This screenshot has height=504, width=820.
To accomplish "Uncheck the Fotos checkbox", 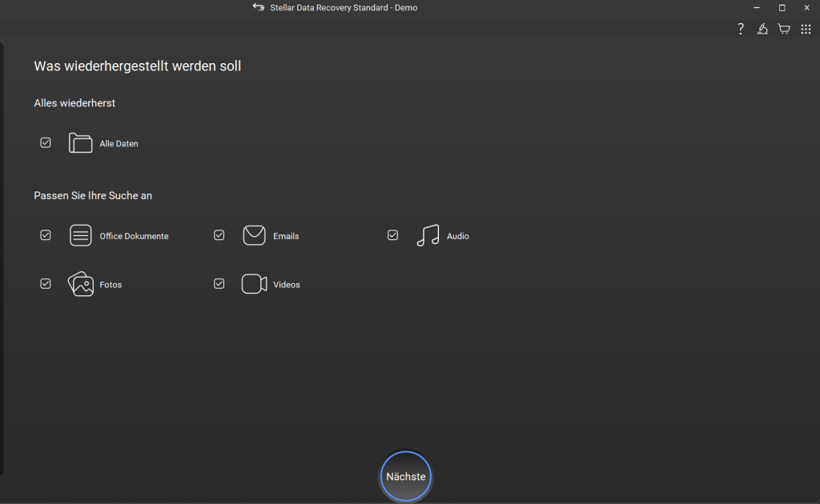I will 46,283.
